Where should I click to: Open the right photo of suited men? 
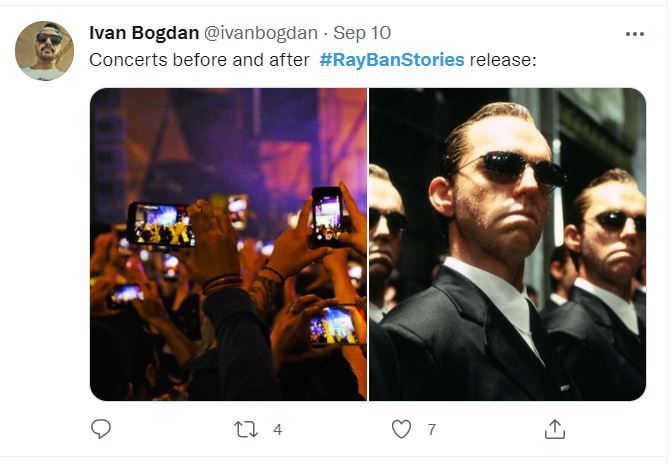pos(507,244)
